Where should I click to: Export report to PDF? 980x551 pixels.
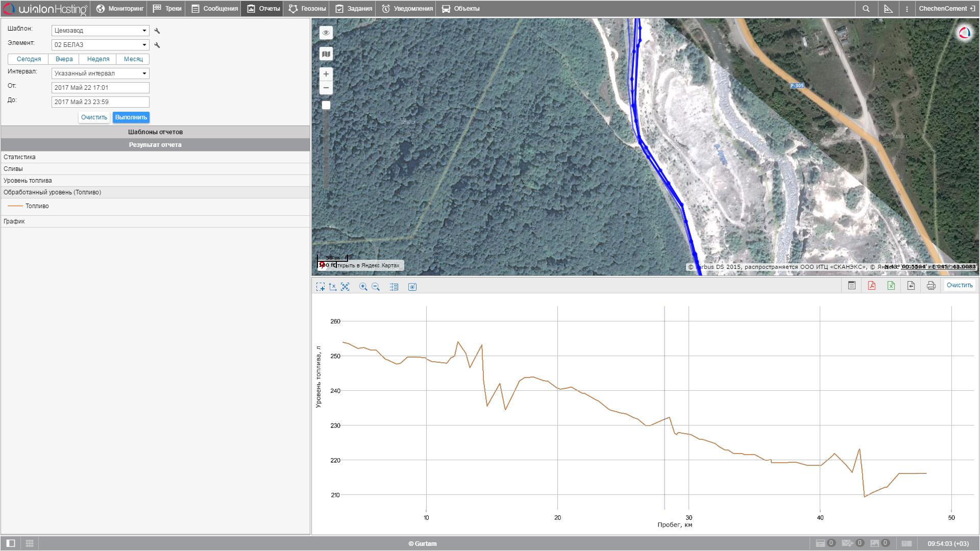point(871,286)
